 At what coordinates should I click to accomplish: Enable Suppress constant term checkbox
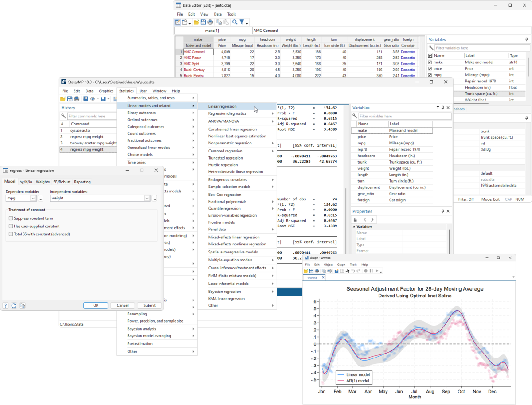point(11,218)
